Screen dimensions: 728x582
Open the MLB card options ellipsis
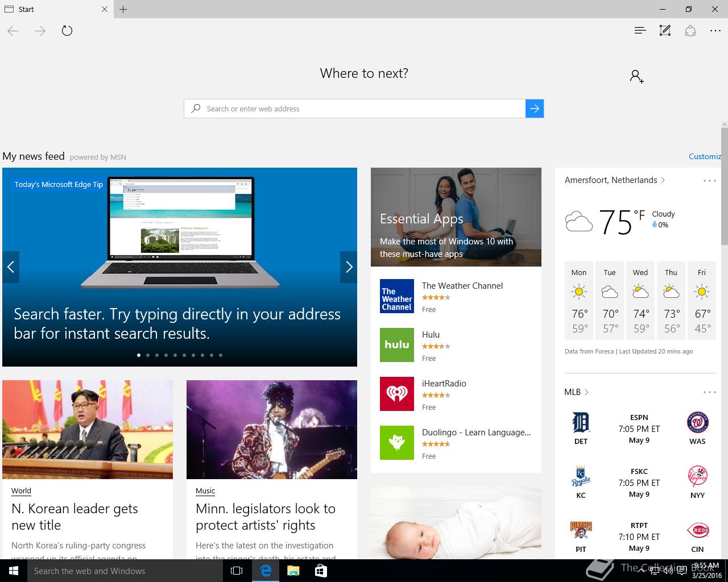710,392
